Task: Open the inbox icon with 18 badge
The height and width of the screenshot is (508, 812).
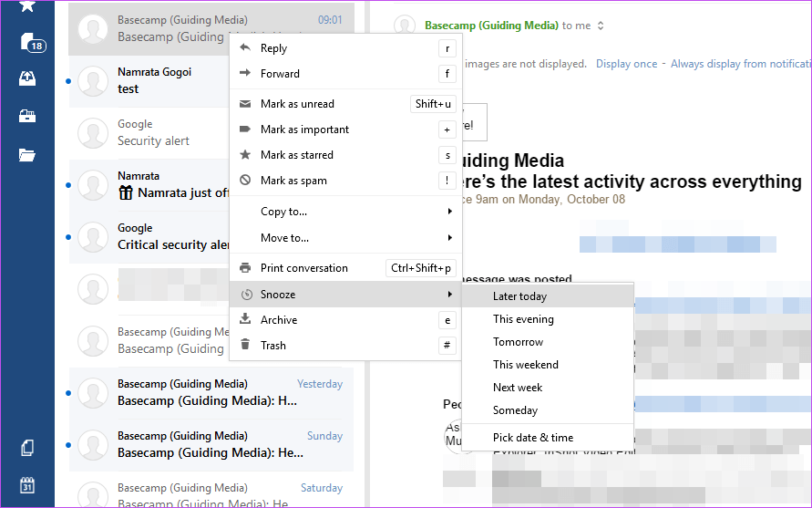Action: click(29, 42)
